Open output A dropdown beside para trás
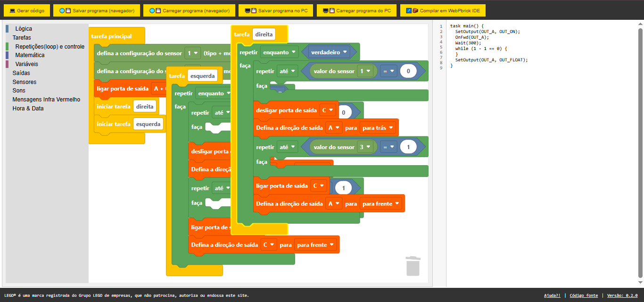The image size is (644, 302). pos(334,127)
